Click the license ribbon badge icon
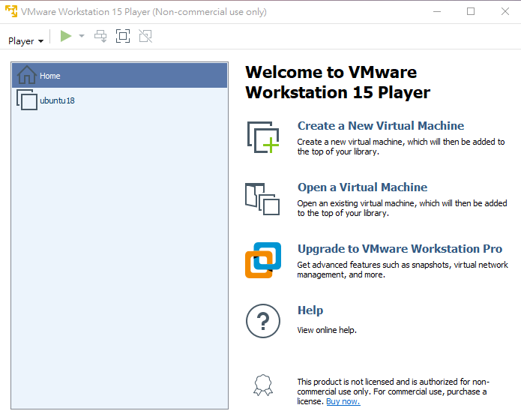 (x=263, y=385)
